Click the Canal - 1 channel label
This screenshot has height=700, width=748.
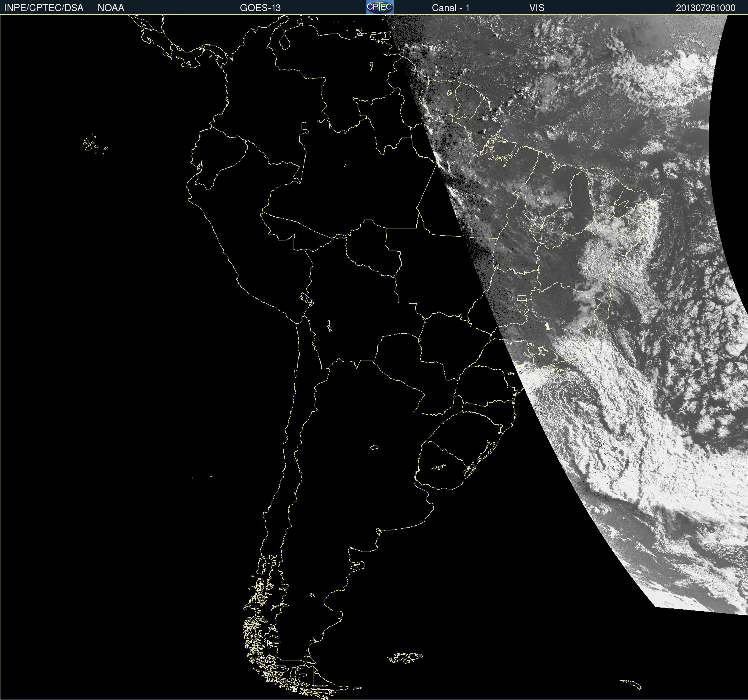[x=450, y=8]
